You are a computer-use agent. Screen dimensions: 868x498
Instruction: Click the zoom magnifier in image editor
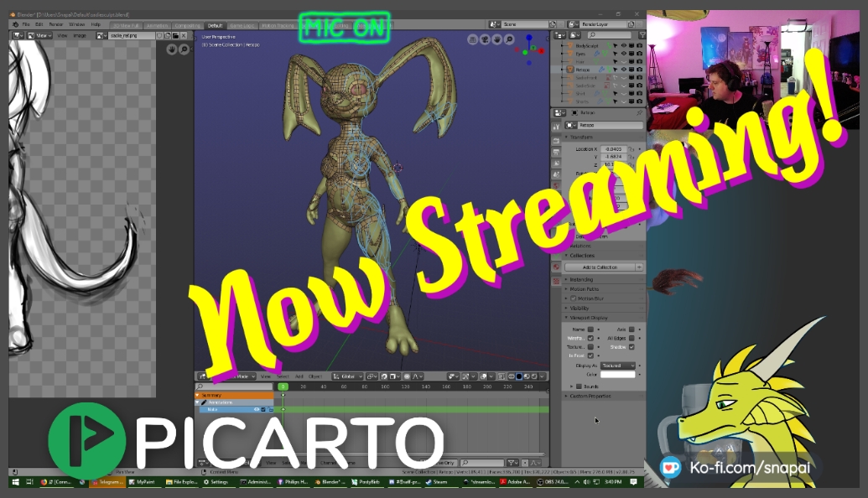click(184, 49)
